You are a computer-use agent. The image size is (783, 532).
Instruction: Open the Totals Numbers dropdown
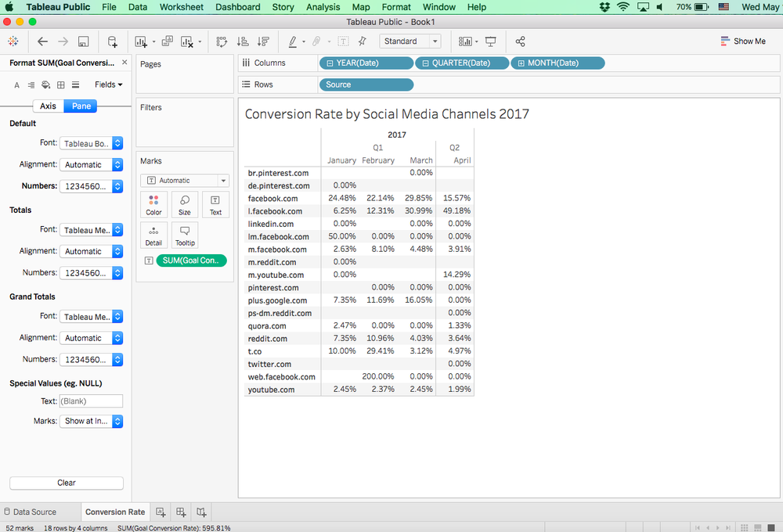click(x=91, y=274)
